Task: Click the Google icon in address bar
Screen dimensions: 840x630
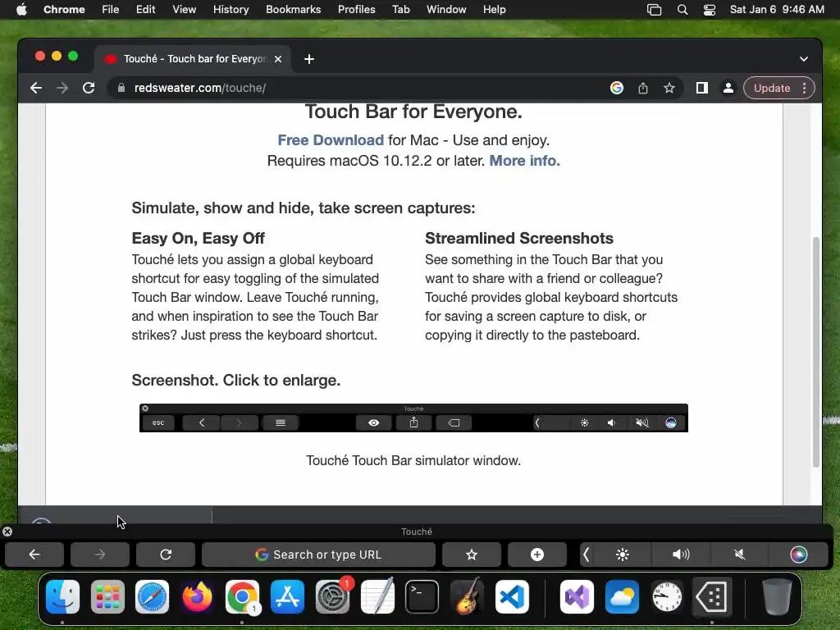Action: [x=617, y=88]
